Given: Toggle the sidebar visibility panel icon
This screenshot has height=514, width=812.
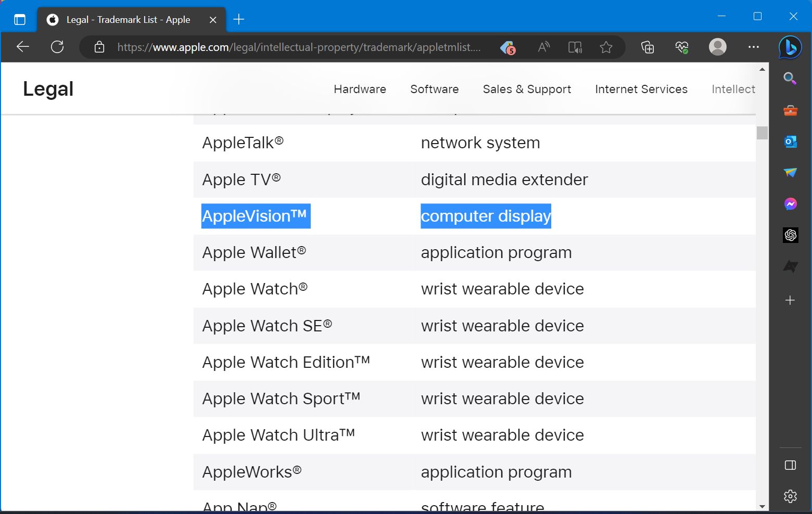Looking at the screenshot, I should 790,465.
